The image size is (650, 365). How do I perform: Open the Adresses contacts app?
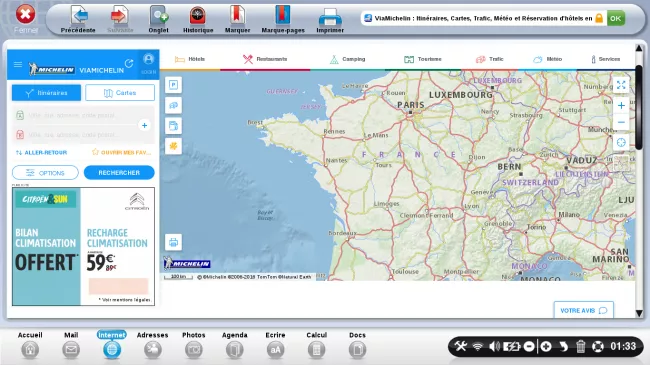[153, 345]
